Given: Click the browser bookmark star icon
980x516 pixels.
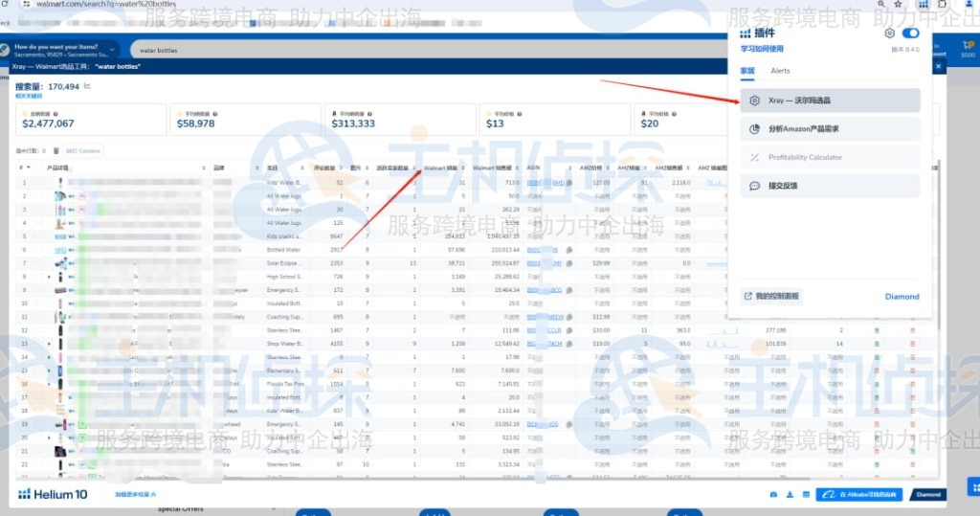Looking at the screenshot, I should [898, 4].
